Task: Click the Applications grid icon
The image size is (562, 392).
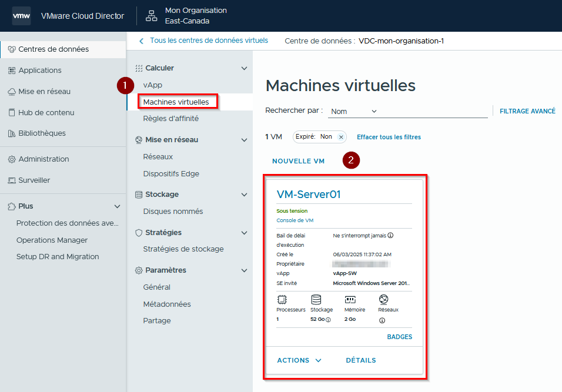Action: coord(12,71)
